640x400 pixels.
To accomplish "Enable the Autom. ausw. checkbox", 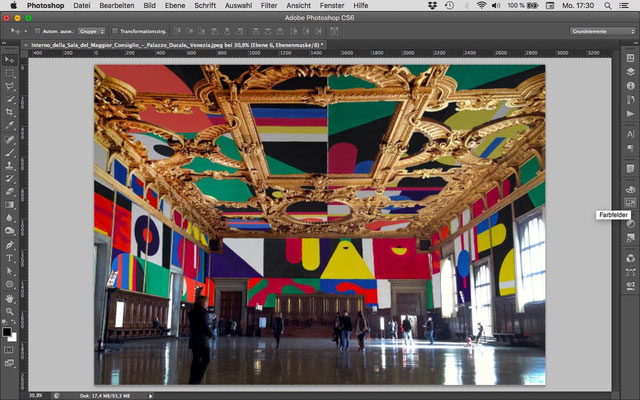I will (x=38, y=31).
